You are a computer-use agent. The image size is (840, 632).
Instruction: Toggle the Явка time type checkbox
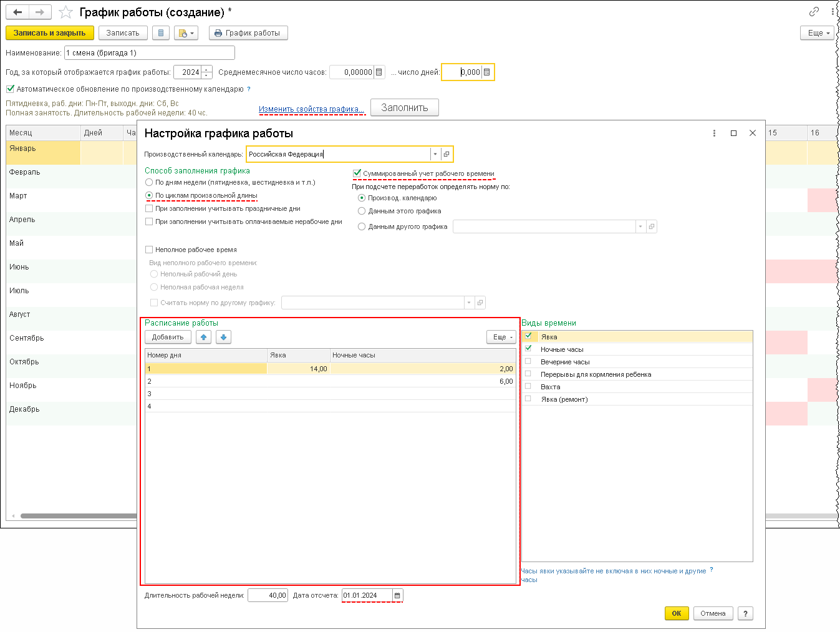point(528,336)
